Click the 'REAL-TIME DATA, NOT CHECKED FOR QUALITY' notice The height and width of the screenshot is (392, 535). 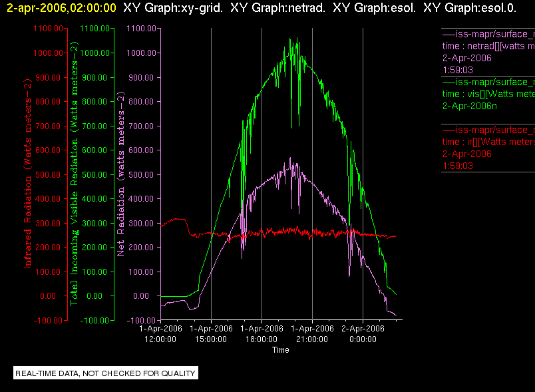tap(105, 373)
